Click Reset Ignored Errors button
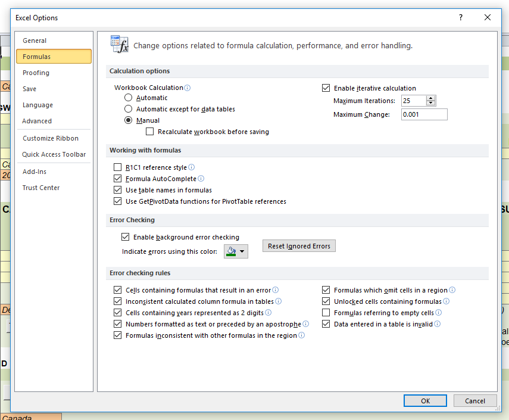 299,246
